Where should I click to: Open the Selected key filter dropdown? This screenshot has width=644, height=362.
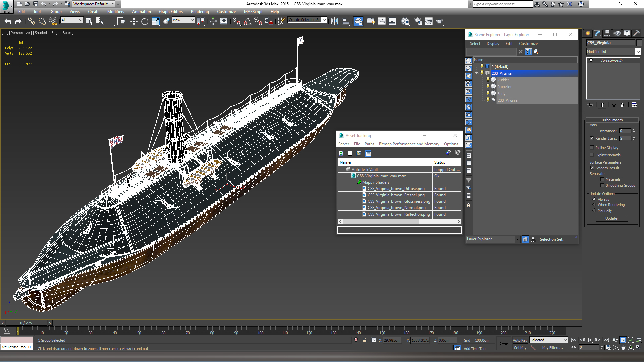coord(548,340)
